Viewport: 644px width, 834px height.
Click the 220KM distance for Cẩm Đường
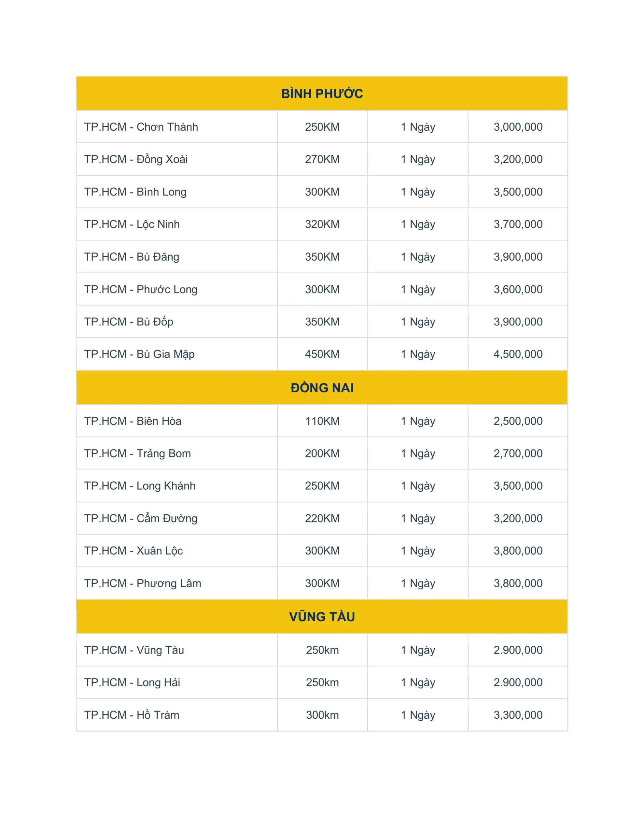[322, 518]
